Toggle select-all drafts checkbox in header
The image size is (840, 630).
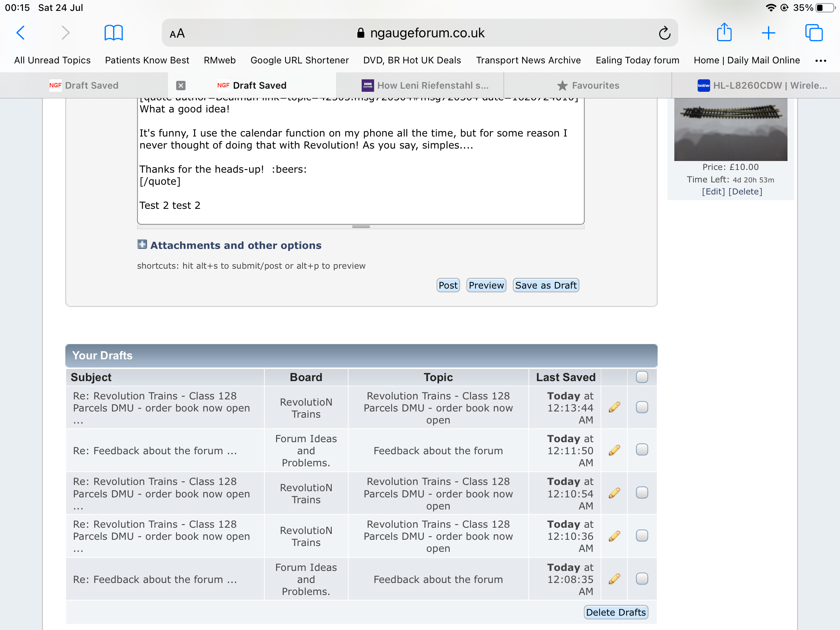(642, 377)
